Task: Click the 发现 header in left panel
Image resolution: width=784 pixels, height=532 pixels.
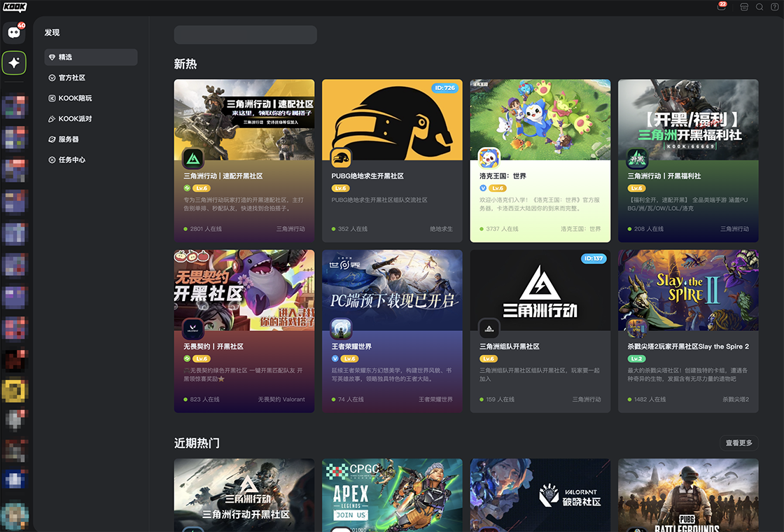Action: pyautogui.click(x=52, y=32)
